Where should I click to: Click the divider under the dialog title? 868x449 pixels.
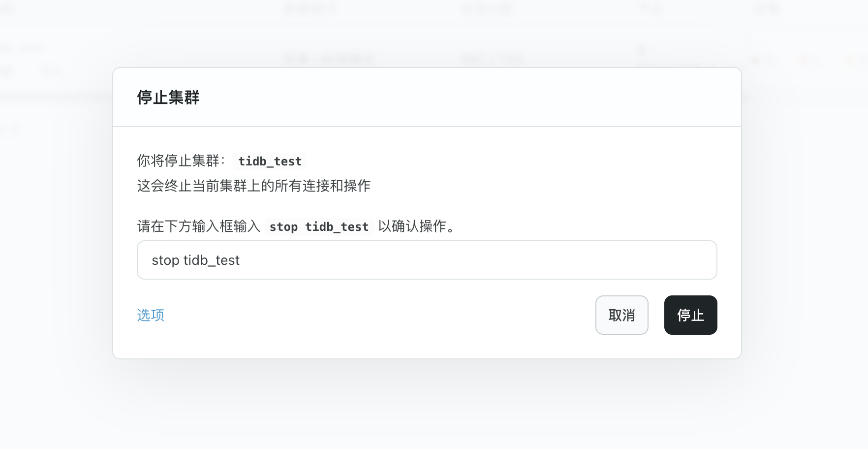pos(427,127)
